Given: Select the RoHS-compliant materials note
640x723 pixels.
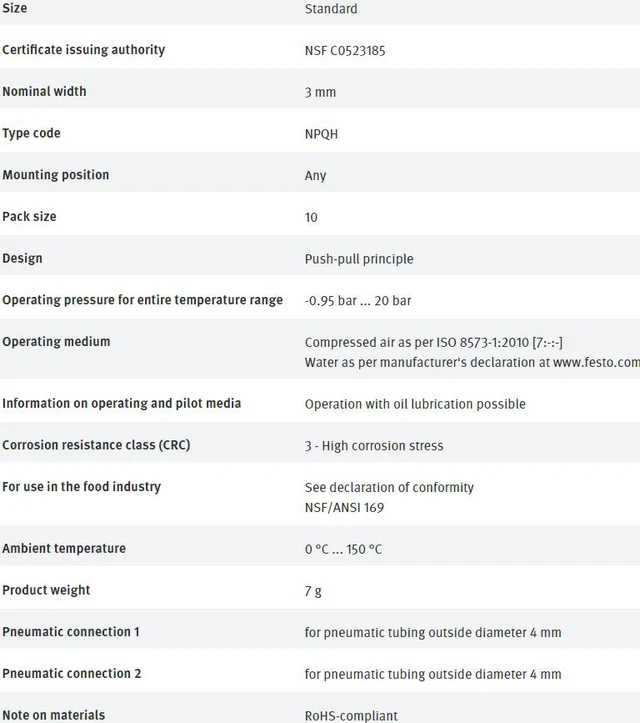Looking at the screenshot, I should pos(351,716).
